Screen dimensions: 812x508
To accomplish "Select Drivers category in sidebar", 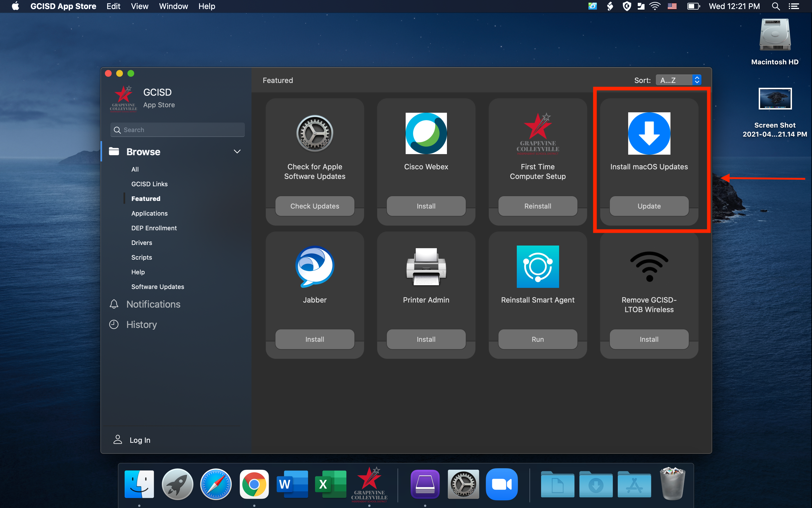I will (142, 243).
